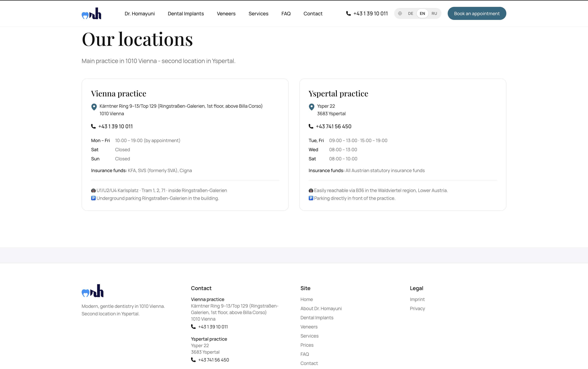Go to Veneers in the top navigation
The image size is (588, 369).
click(226, 14)
